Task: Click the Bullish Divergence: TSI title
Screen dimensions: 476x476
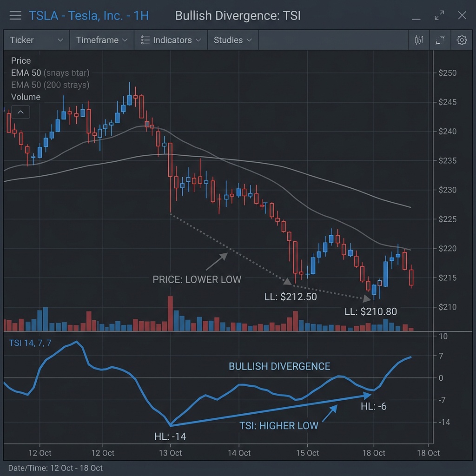Action: [x=238, y=16]
